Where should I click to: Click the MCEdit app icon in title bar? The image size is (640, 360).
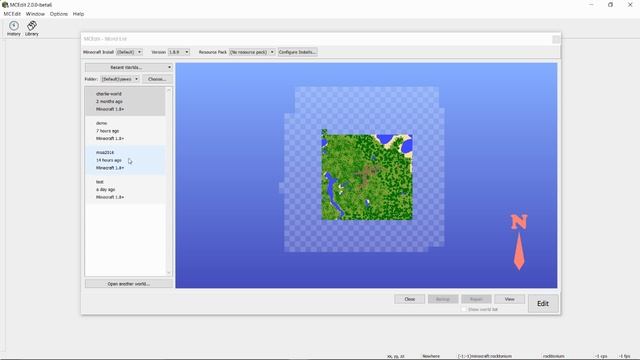(5, 5)
